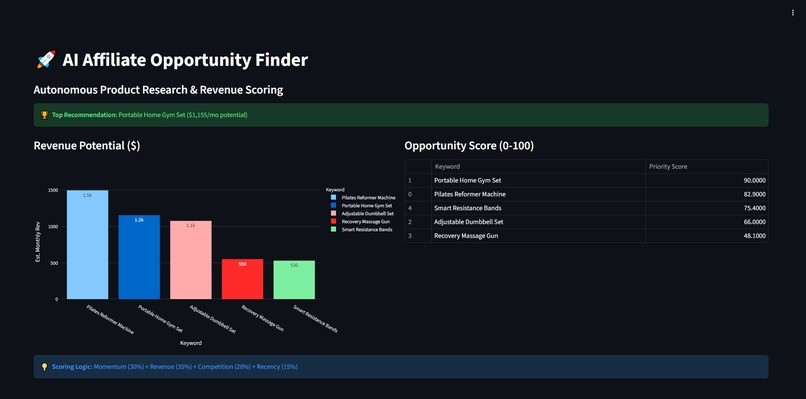Screen dimensions: 806x399
Task: Click the Opportunity Score (0-100) heading
Action: click(x=469, y=146)
